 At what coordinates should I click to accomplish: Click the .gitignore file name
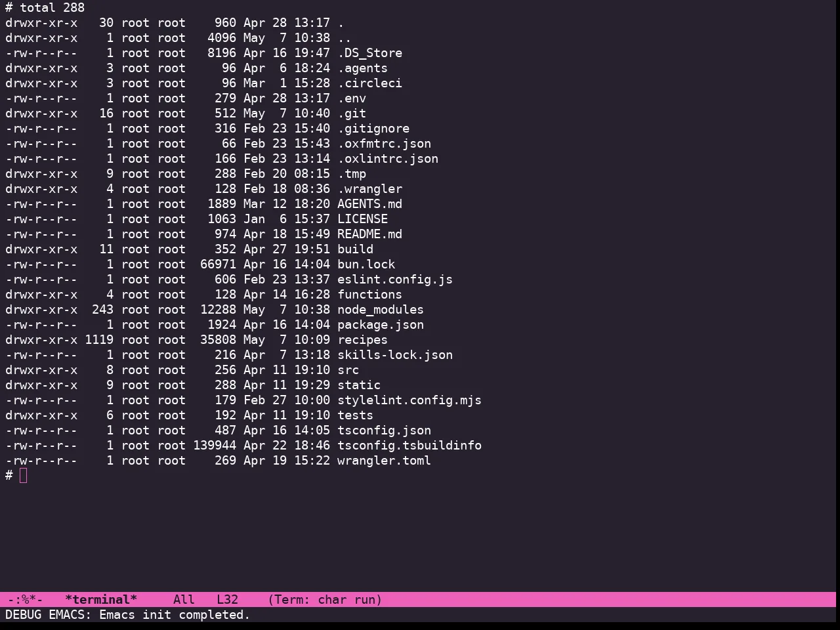(x=373, y=129)
